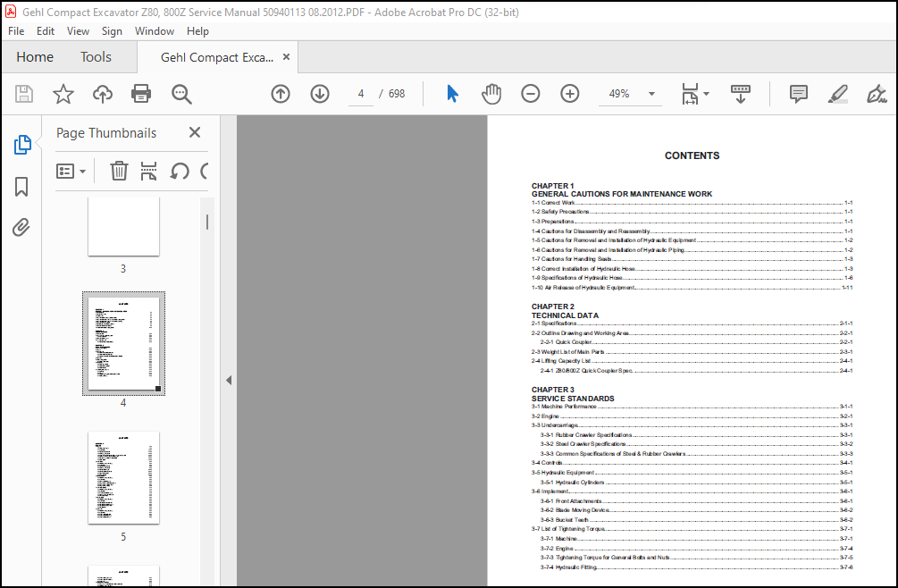Activate the Selection arrow tool
Viewport: 898px width, 588px height.
[452, 93]
